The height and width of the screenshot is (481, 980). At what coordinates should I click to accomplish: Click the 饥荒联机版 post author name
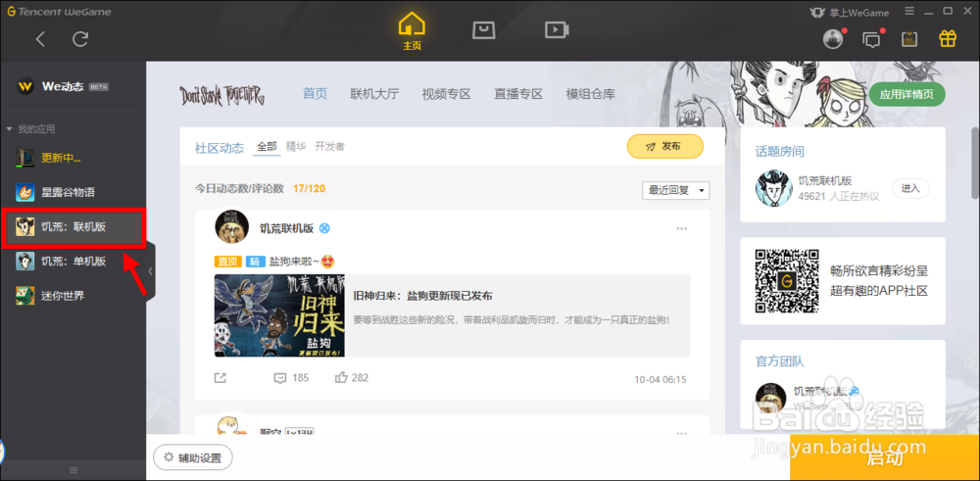click(286, 228)
